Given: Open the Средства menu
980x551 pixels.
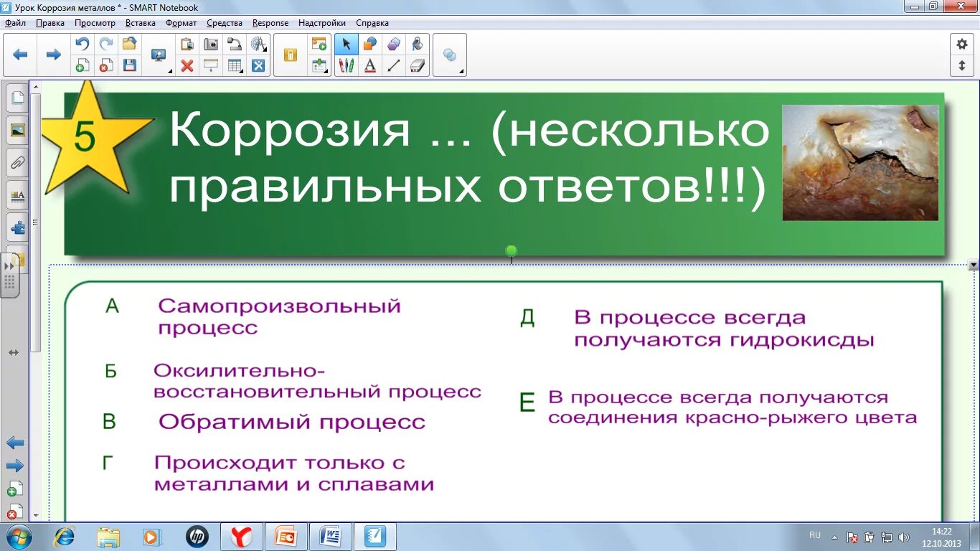Looking at the screenshot, I should pos(225,23).
